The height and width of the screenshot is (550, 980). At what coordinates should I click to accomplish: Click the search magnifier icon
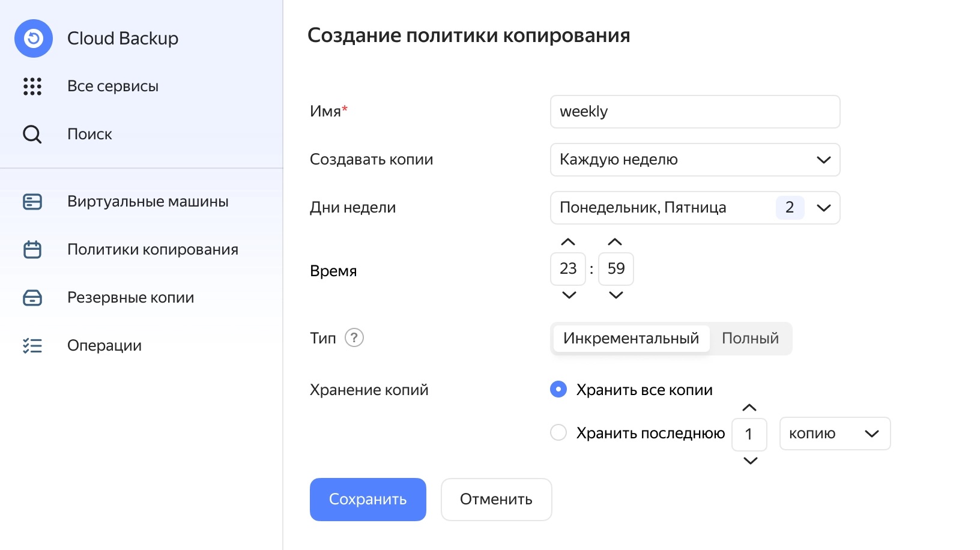pyautogui.click(x=32, y=134)
